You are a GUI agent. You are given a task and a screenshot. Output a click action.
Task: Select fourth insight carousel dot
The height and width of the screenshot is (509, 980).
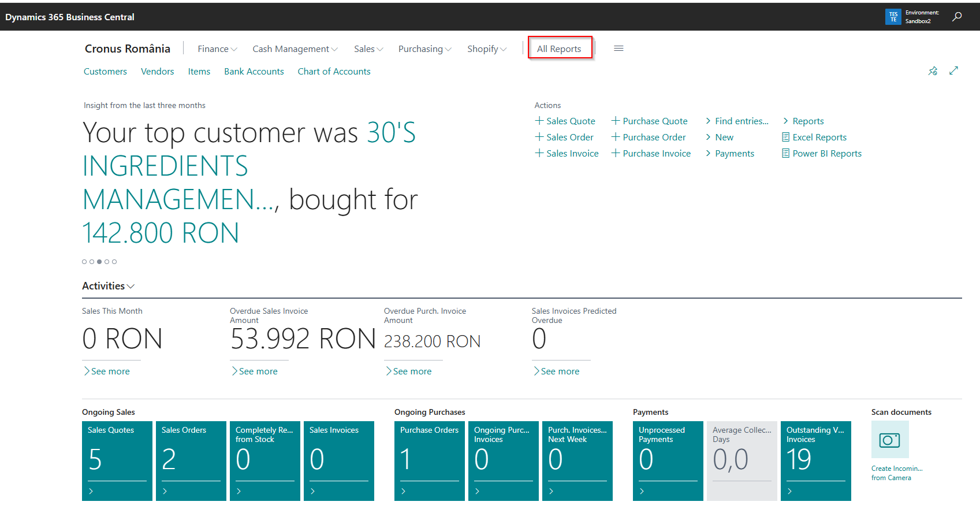point(107,262)
